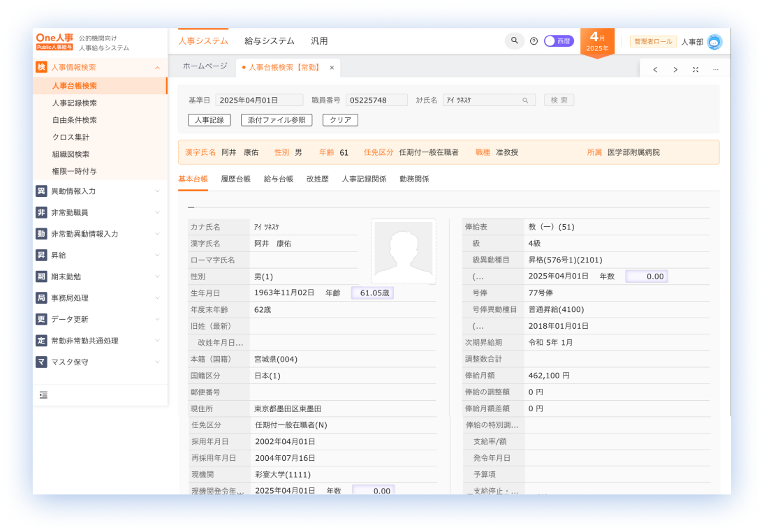
Task: Click the search magnifier icon in header
Action: [514, 41]
